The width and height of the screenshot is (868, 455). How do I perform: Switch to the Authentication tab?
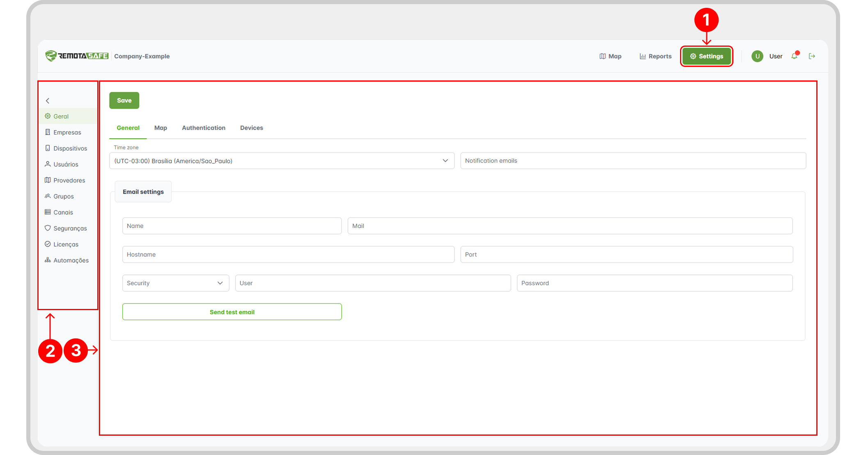[204, 128]
